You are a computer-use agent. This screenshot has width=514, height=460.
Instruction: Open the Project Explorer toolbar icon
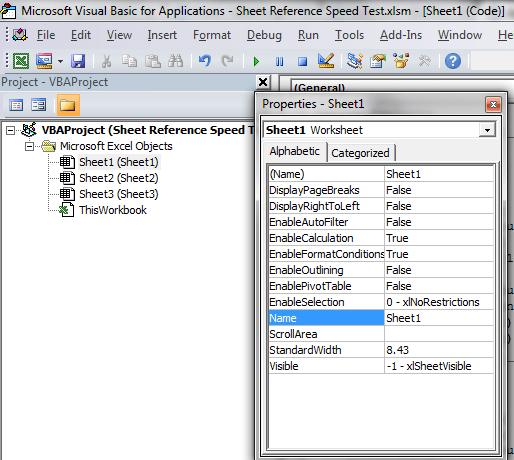pyautogui.click(x=355, y=61)
